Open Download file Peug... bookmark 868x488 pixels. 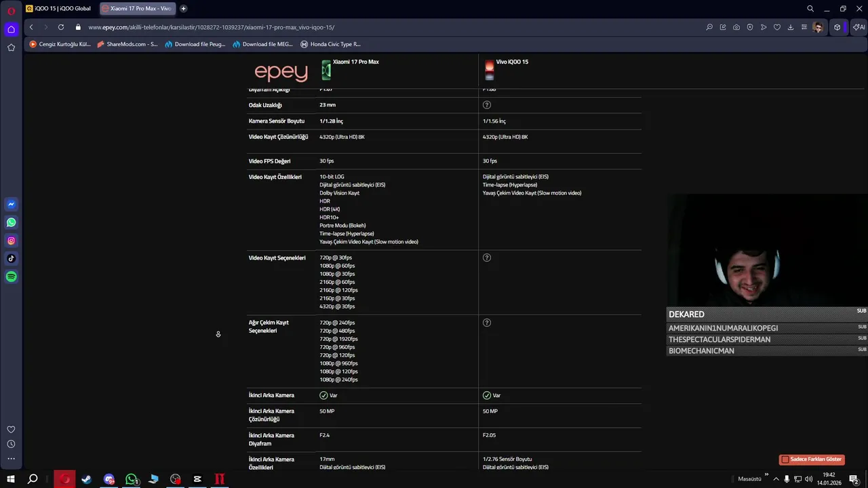195,44
